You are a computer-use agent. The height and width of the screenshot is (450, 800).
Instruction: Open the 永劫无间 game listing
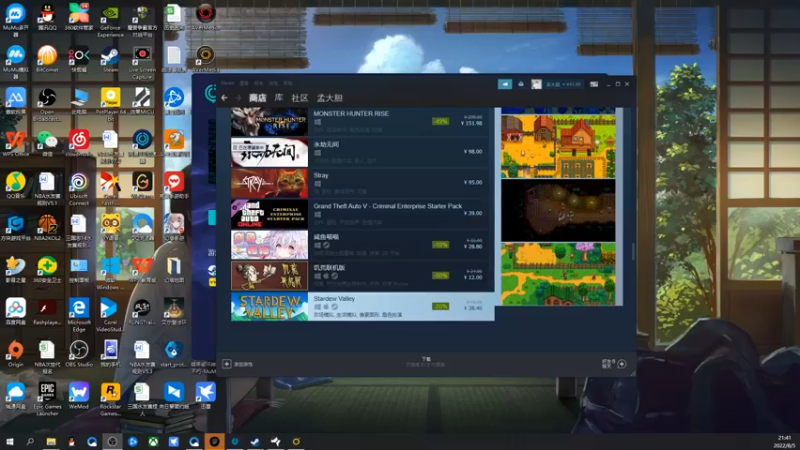coord(360,152)
